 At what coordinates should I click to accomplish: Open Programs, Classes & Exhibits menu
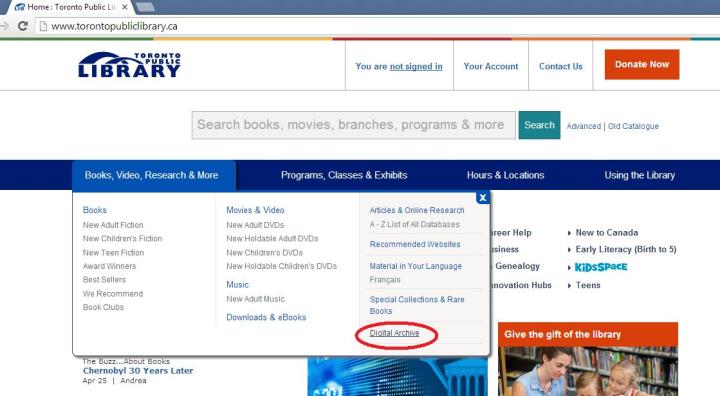[x=344, y=175]
